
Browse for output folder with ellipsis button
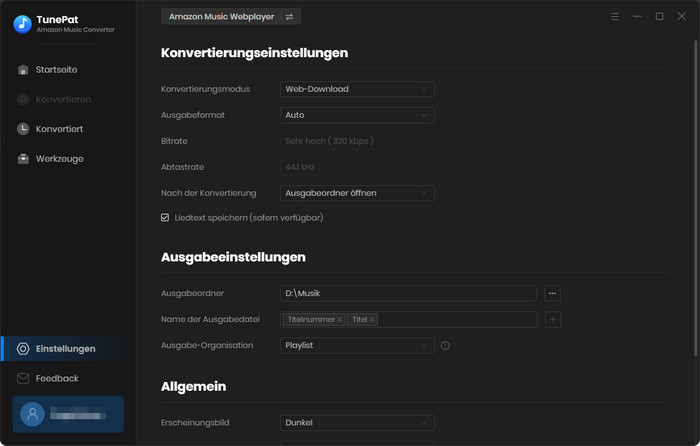tap(553, 293)
